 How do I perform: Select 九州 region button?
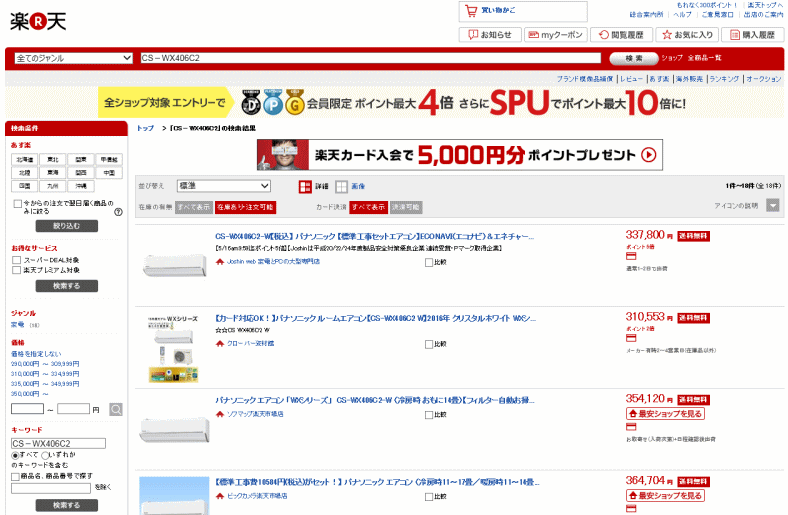53,186
